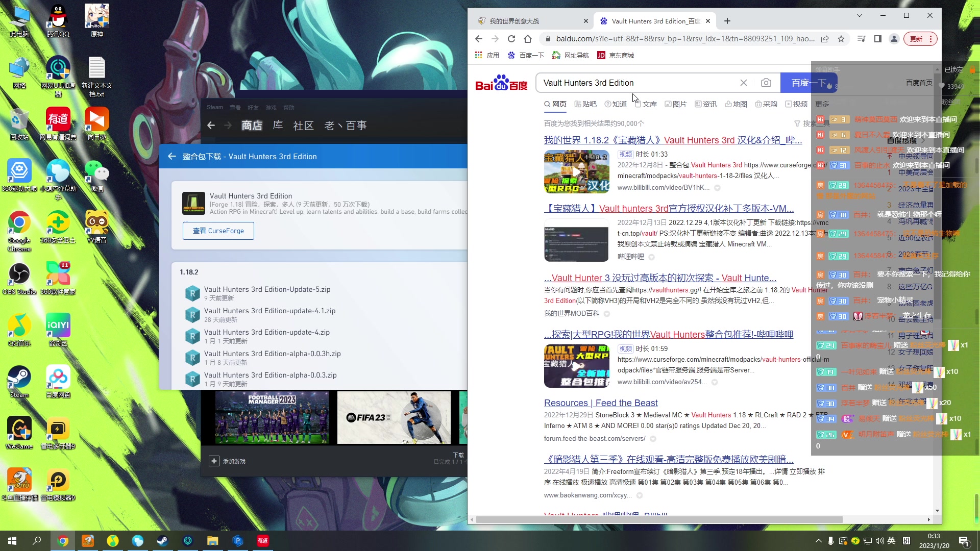The width and height of the screenshot is (980, 551).
Task: Open the 新建文本文档.txt file icon
Action: point(97,76)
